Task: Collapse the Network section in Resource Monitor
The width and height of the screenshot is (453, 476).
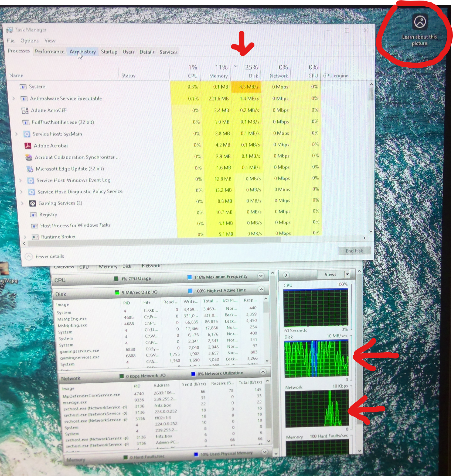Action: [x=263, y=372]
